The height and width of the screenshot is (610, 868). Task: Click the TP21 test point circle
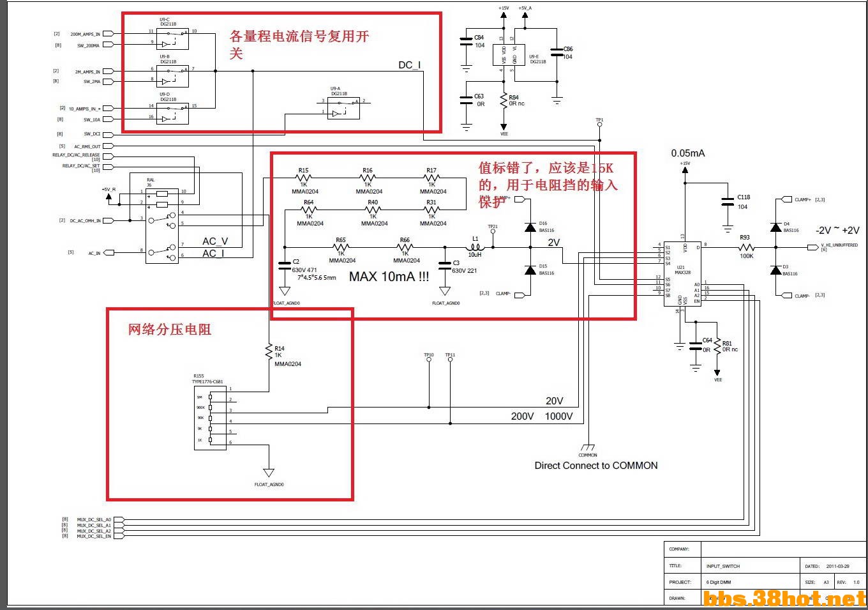click(x=492, y=231)
